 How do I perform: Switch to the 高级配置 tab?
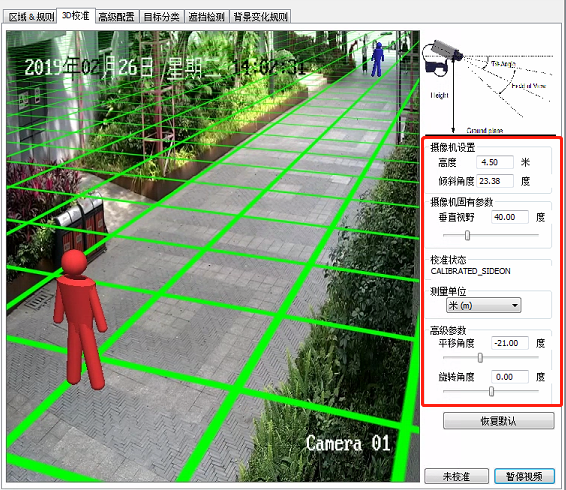116,17
